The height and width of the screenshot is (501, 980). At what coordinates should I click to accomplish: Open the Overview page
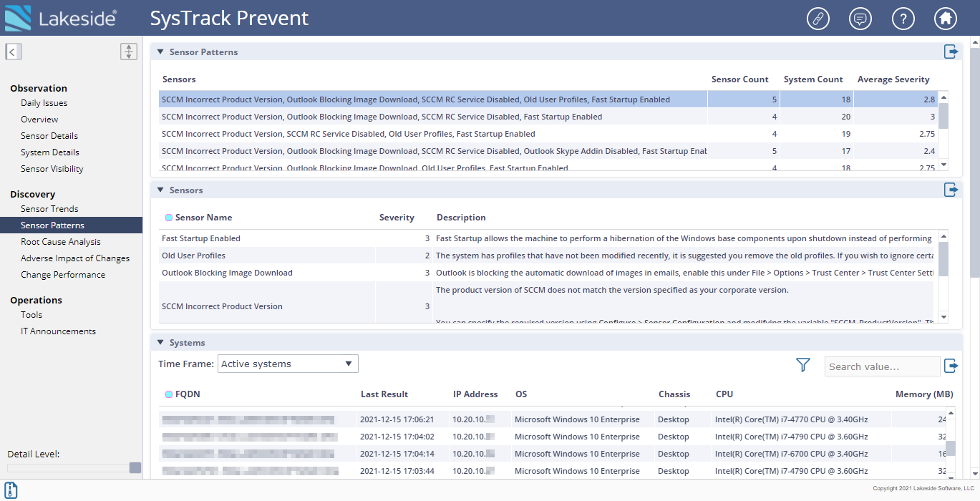(39, 120)
